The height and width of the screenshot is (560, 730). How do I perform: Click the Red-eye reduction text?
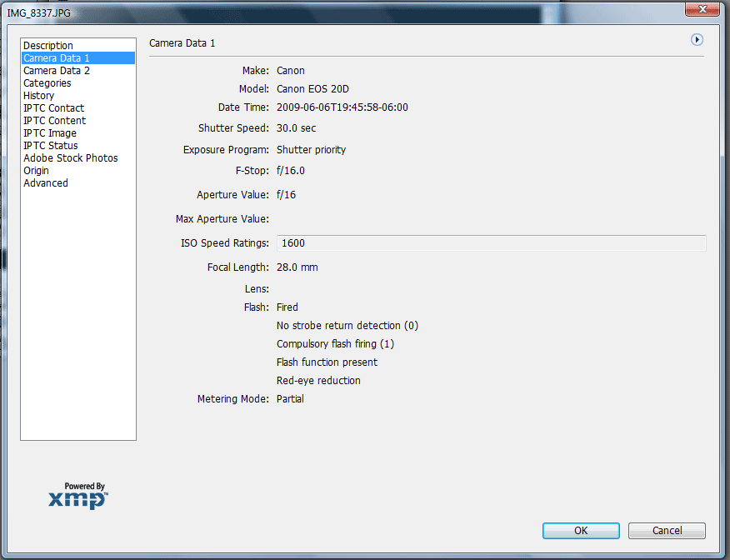pyautogui.click(x=318, y=381)
